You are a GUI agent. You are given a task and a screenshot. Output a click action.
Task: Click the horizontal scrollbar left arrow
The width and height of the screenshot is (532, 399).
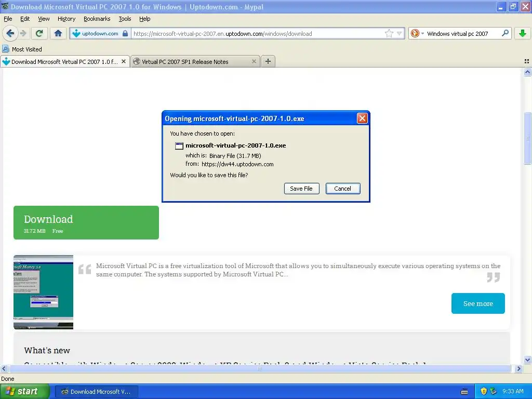tap(4, 368)
